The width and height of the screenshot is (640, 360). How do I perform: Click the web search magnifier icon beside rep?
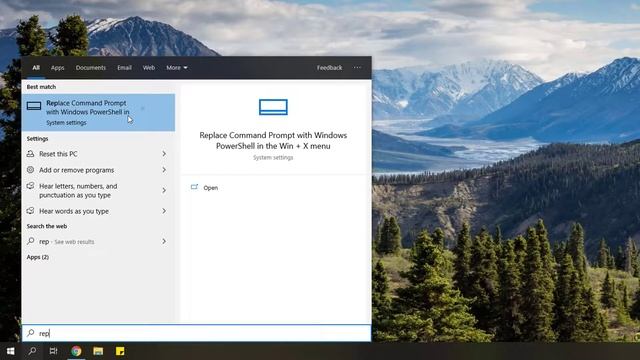(31, 241)
